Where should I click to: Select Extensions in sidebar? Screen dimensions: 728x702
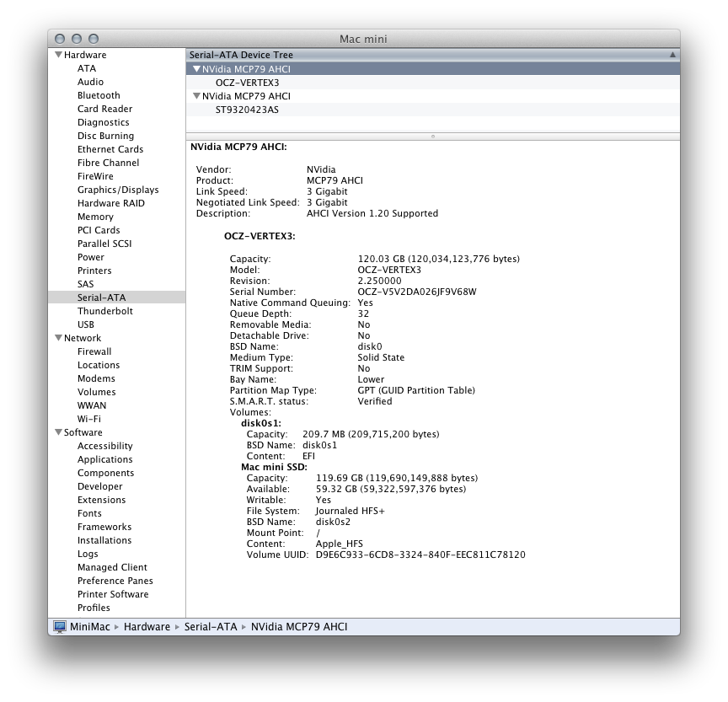(x=102, y=500)
